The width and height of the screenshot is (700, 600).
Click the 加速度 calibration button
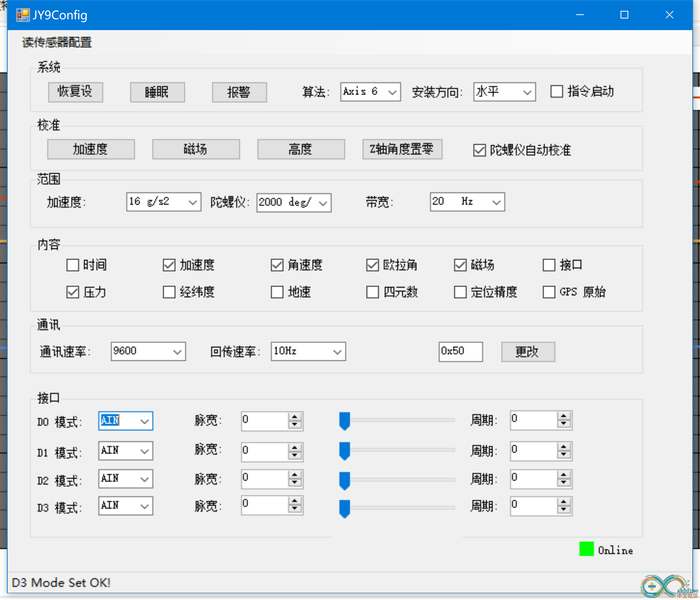tap(91, 149)
